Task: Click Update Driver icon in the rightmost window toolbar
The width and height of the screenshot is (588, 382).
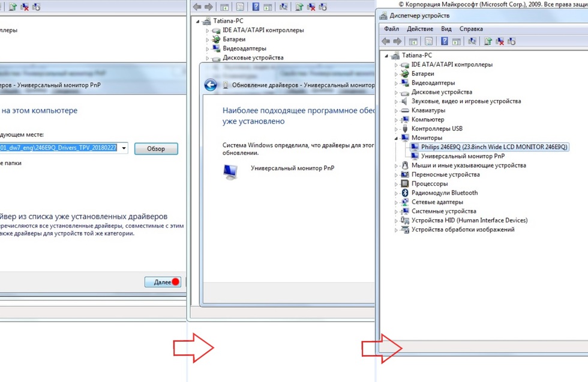Action: tap(488, 41)
